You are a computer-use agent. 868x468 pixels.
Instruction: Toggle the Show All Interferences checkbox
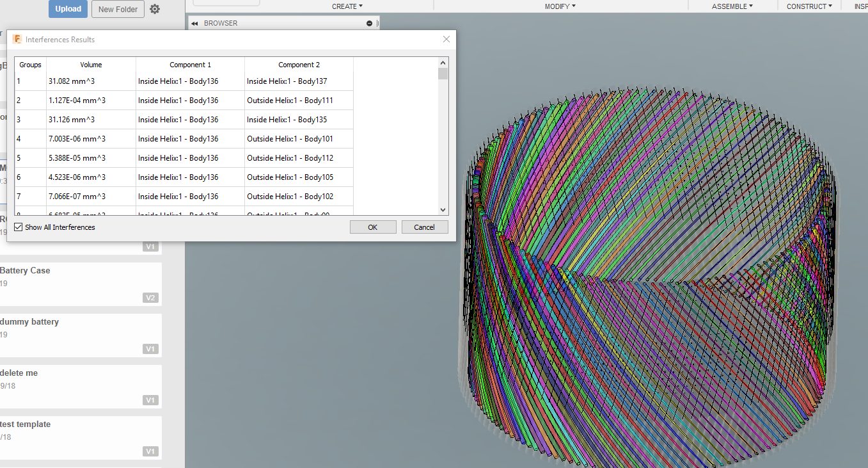pyautogui.click(x=19, y=227)
